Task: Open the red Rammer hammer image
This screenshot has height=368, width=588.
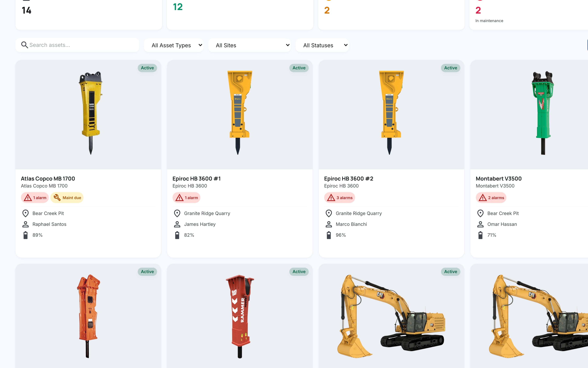Action: click(x=240, y=316)
